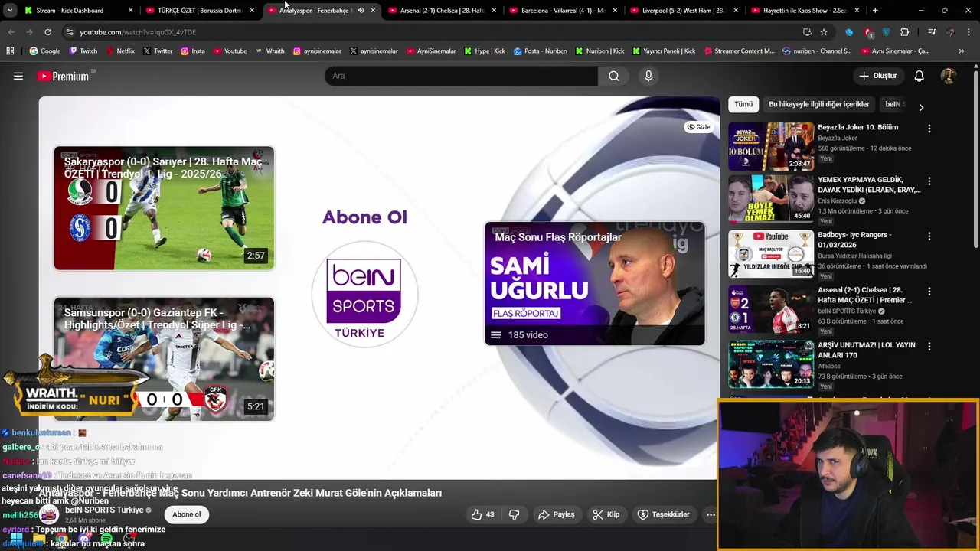Open more actions ellipsis under the video

[710, 514]
